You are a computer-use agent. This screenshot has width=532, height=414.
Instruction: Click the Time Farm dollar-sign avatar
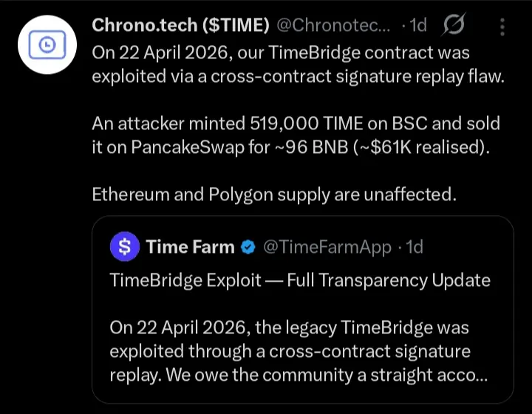point(124,247)
